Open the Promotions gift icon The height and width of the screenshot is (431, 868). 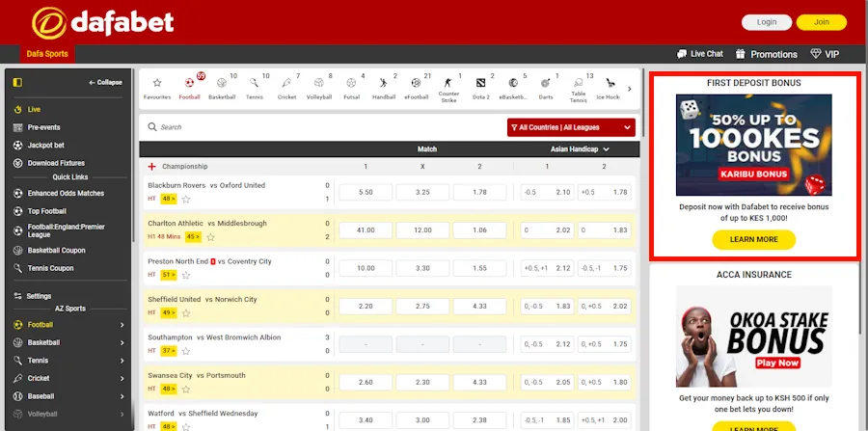(740, 54)
